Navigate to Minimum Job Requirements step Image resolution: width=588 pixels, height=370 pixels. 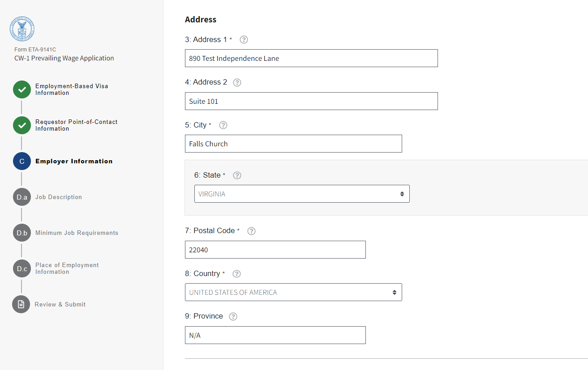coord(77,233)
